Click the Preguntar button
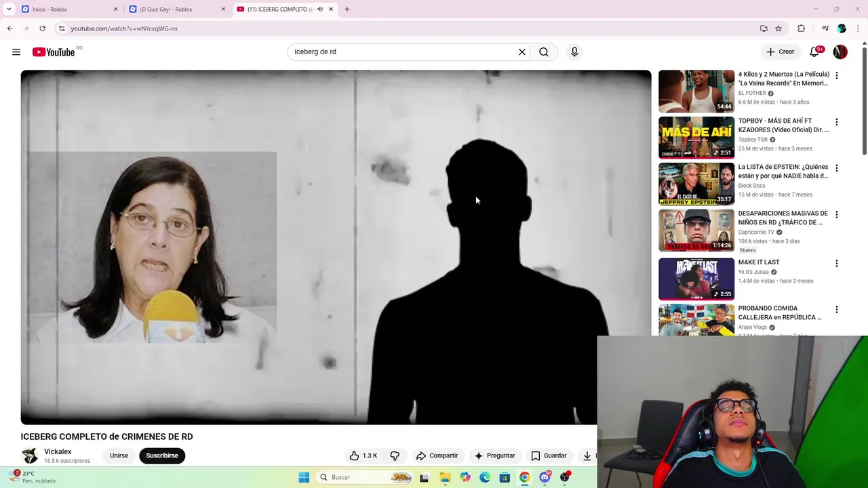Screen dimensions: 868x488 [494, 455]
